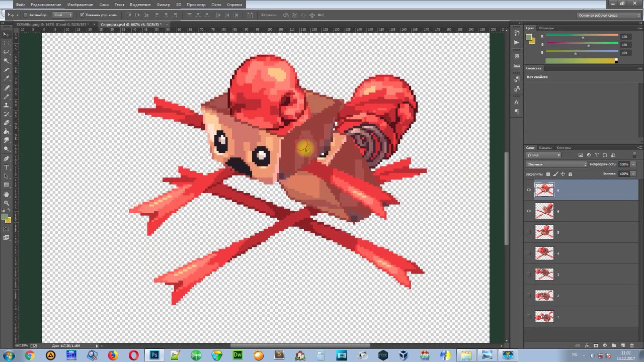Filter layers by type layers (T icon)
The height and width of the screenshot is (362, 644).
(x=597, y=155)
